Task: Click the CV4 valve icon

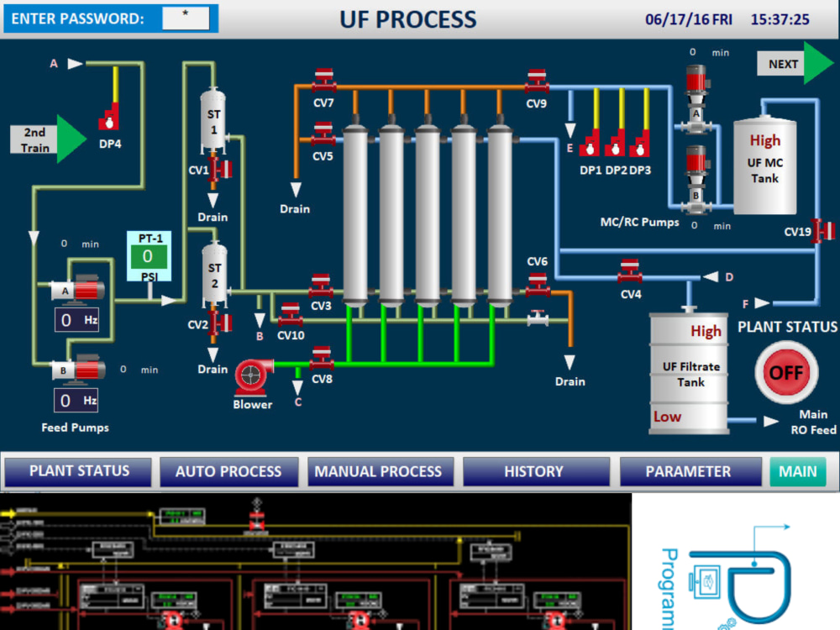Action: click(630, 271)
